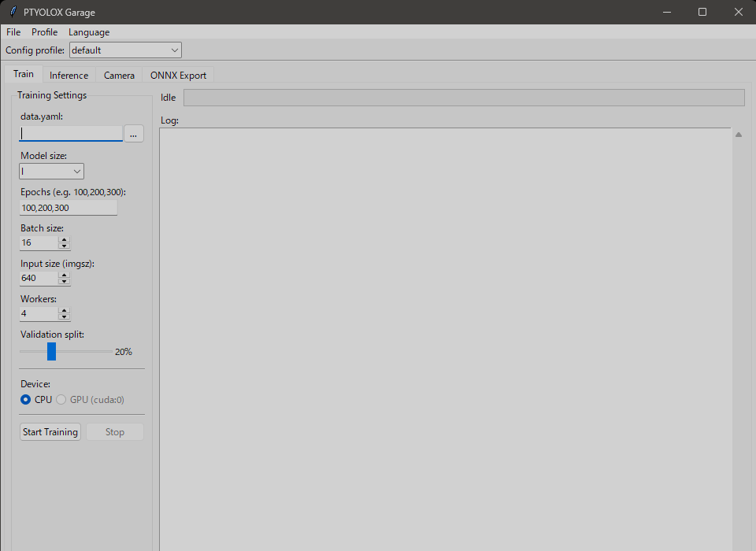The height and width of the screenshot is (551, 756).
Task: Increase Input size (imgsz) with up arrow
Action: [64, 275]
